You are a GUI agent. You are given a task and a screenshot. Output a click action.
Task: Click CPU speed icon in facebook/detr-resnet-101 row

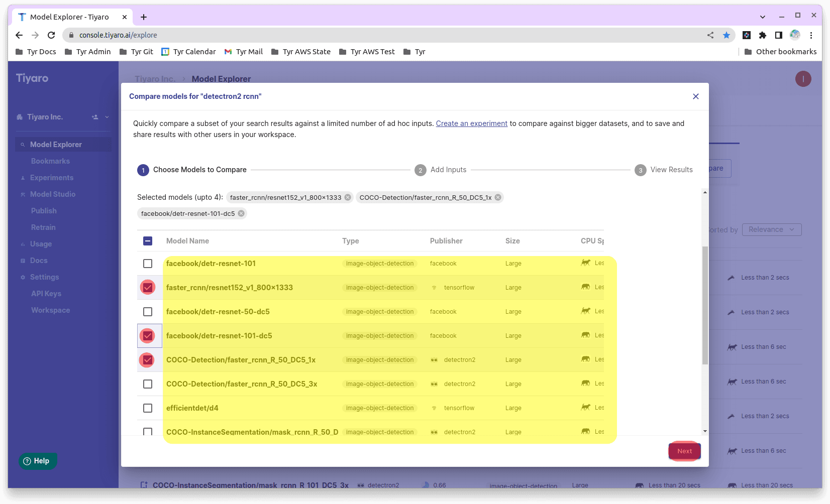(586, 263)
